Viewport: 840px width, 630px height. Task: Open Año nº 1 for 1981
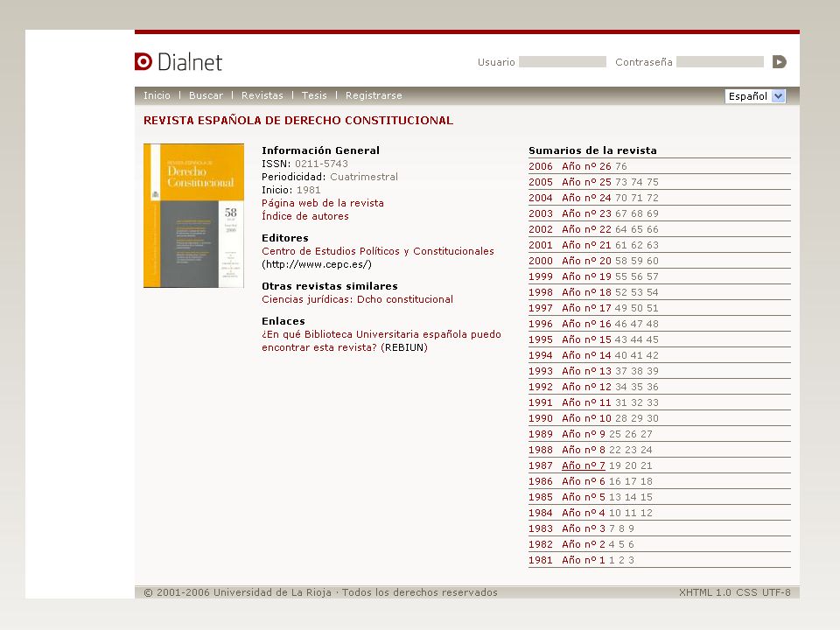coord(584,560)
